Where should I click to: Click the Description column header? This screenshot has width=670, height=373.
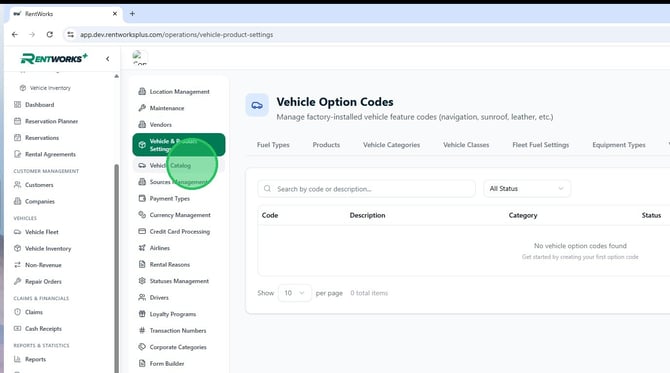coord(367,215)
